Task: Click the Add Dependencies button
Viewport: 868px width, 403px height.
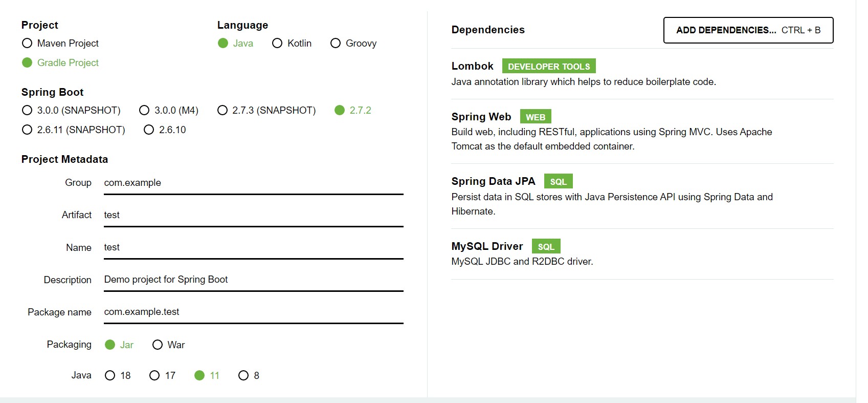Action: click(748, 30)
